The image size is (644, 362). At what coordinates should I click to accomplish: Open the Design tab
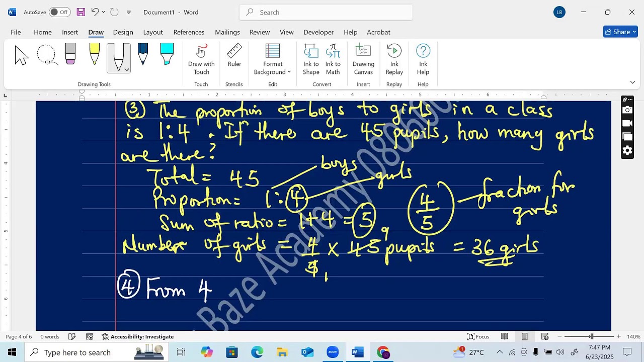click(123, 32)
